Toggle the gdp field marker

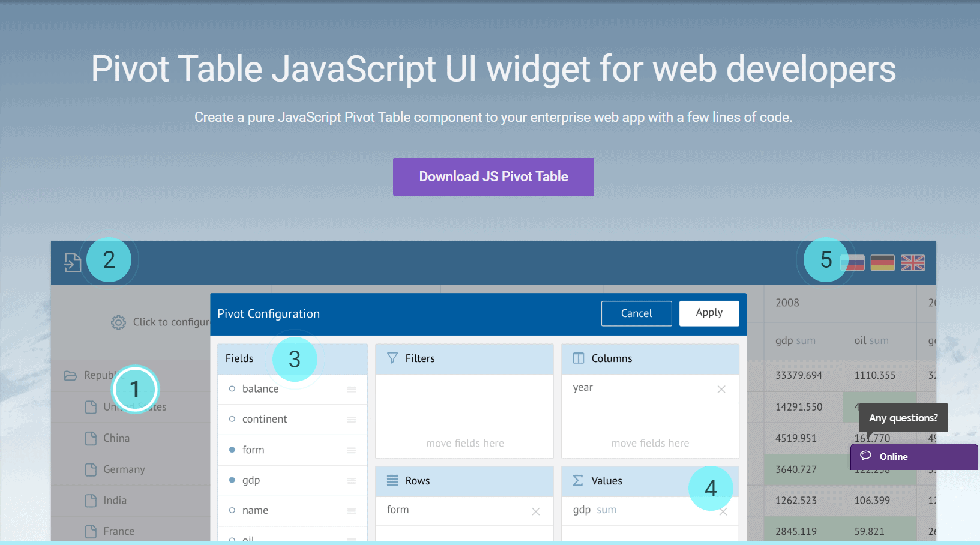click(232, 480)
